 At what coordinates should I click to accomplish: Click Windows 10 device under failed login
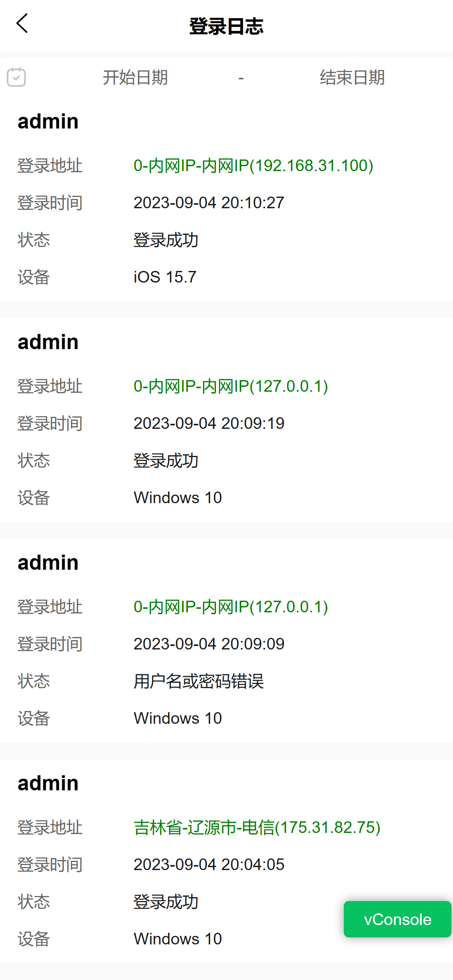[x=178, y=718]
